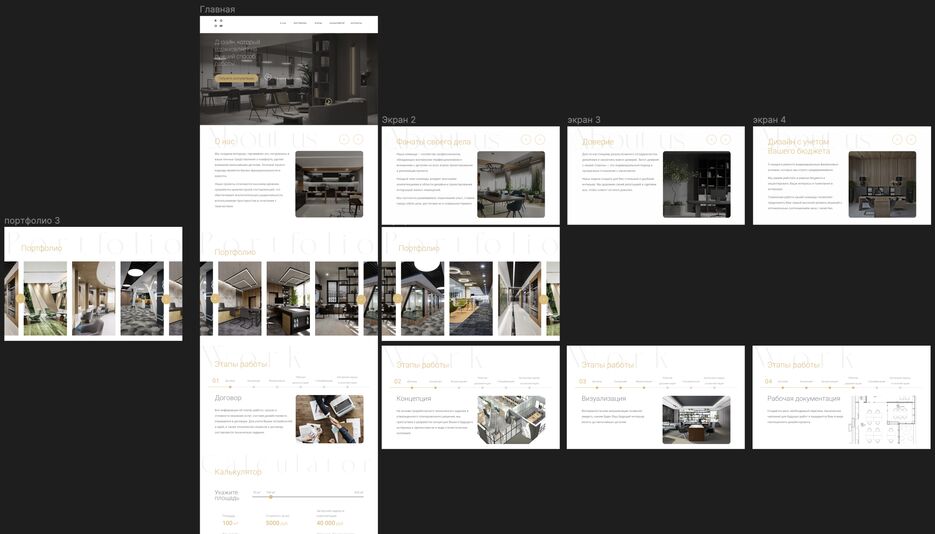Click previous arrow circle in экран 3 frame
935x534 pixels.
pos(711,139)
